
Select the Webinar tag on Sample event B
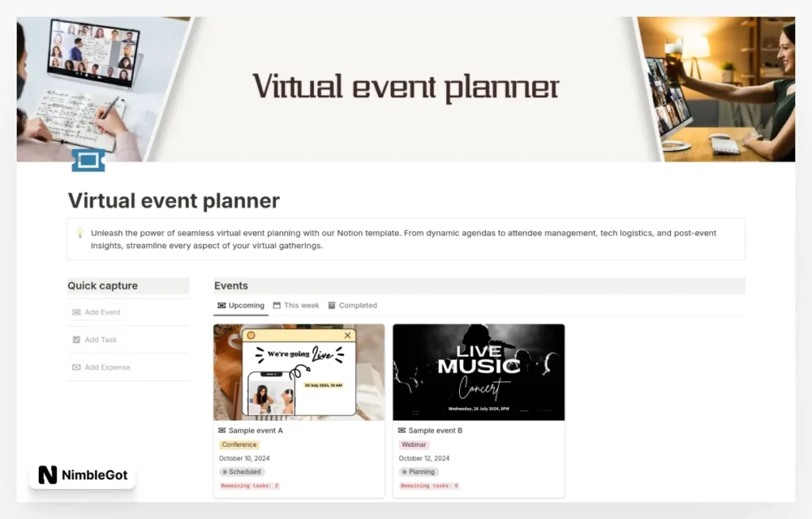coord(414,445)
